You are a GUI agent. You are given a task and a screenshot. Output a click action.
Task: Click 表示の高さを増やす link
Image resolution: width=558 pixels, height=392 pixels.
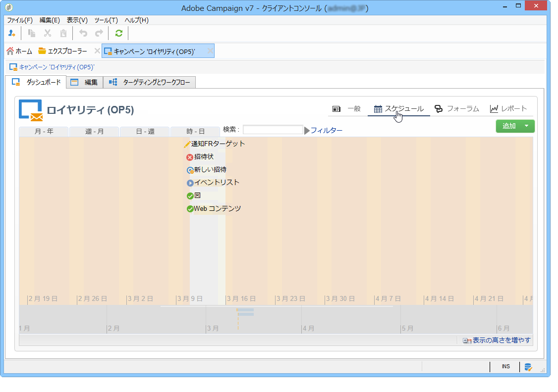[502, 341]
